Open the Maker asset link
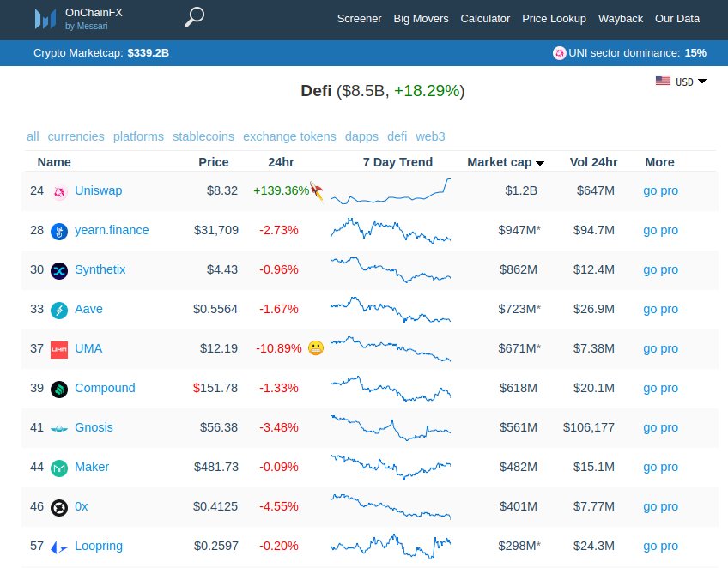This screenshot has width=728, height=568. tap(92, 467)
